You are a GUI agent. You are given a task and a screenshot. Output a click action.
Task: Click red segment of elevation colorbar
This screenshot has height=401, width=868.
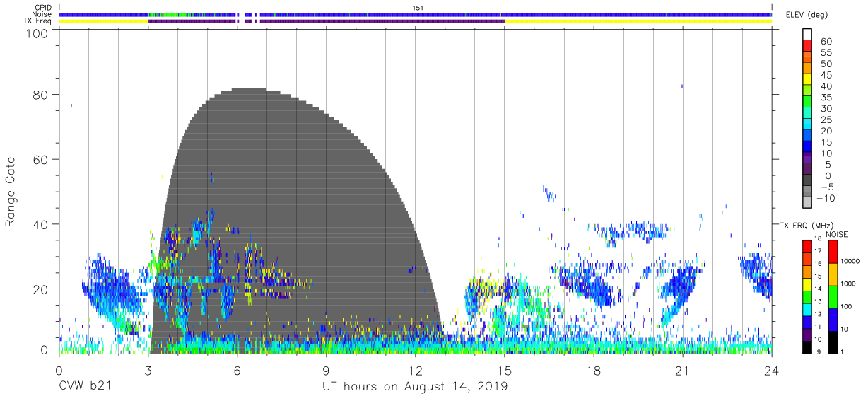tap(807, 46)
